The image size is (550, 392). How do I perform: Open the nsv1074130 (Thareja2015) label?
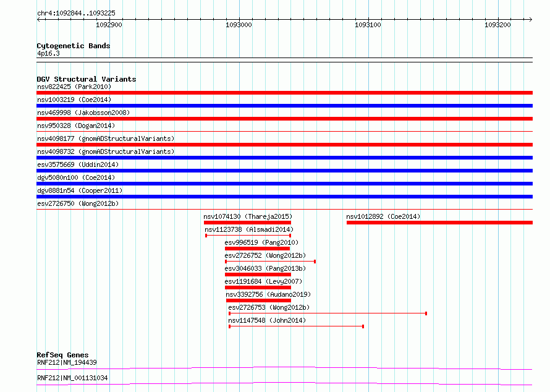pyautogui.click(x=248, y=216)
